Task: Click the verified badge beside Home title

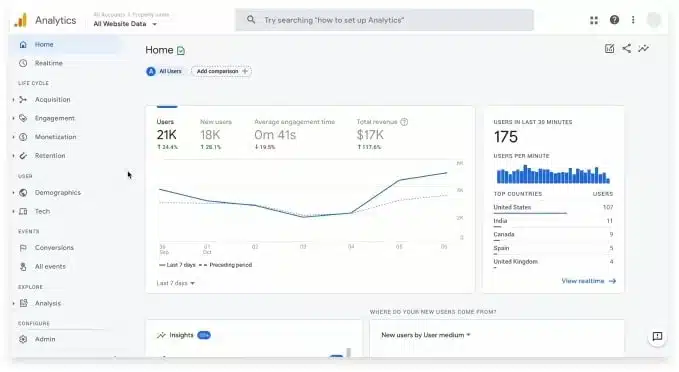Action: coord(181,51)
